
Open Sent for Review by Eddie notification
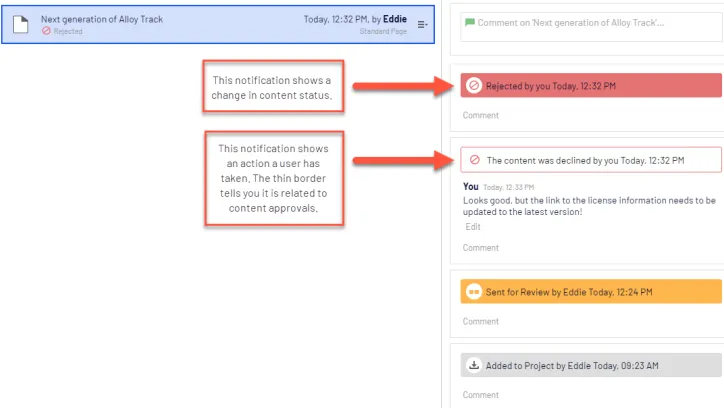click(591, 292)
